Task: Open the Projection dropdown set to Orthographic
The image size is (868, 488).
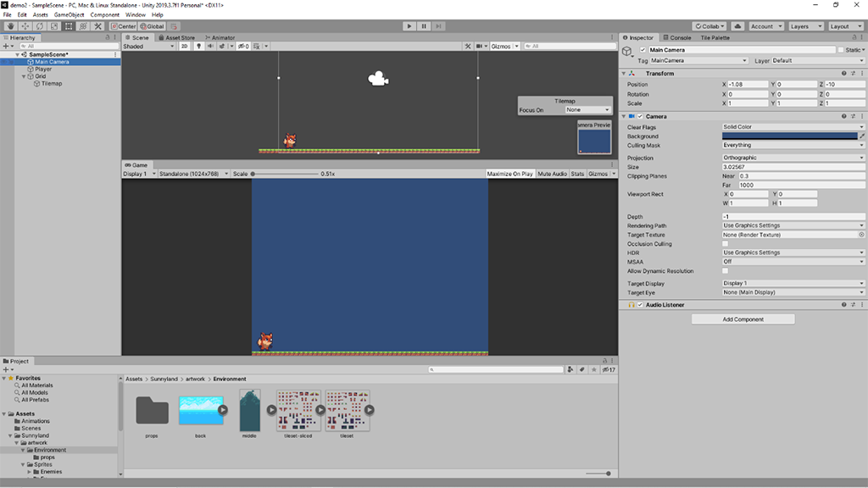Action: pos(793,158)
